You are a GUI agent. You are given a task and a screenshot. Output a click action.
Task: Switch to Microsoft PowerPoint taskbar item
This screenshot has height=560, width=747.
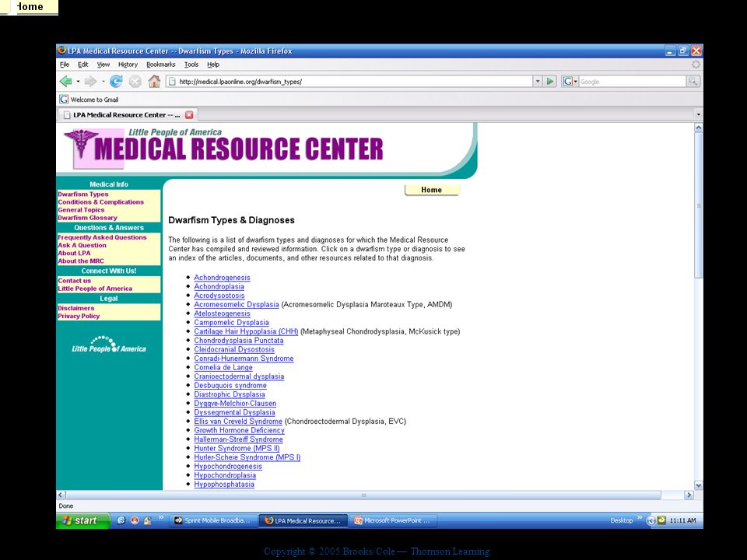click(x=393, y=520)
